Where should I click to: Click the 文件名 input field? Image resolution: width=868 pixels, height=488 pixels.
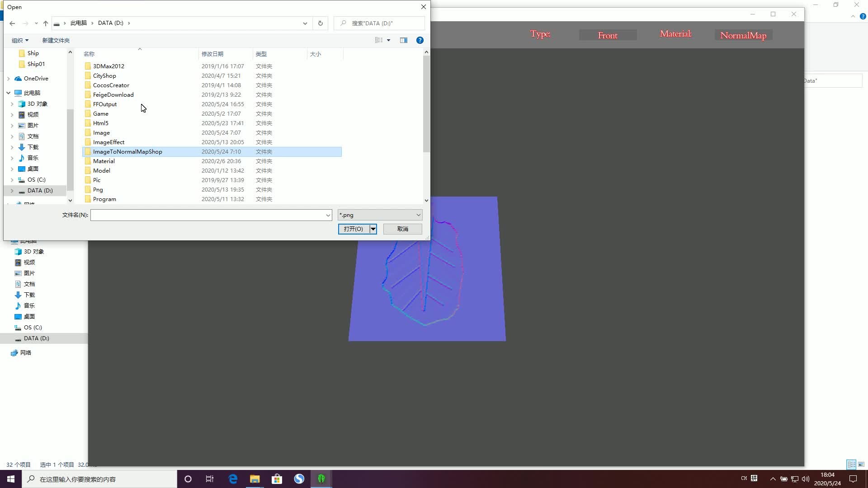point(208,215)
